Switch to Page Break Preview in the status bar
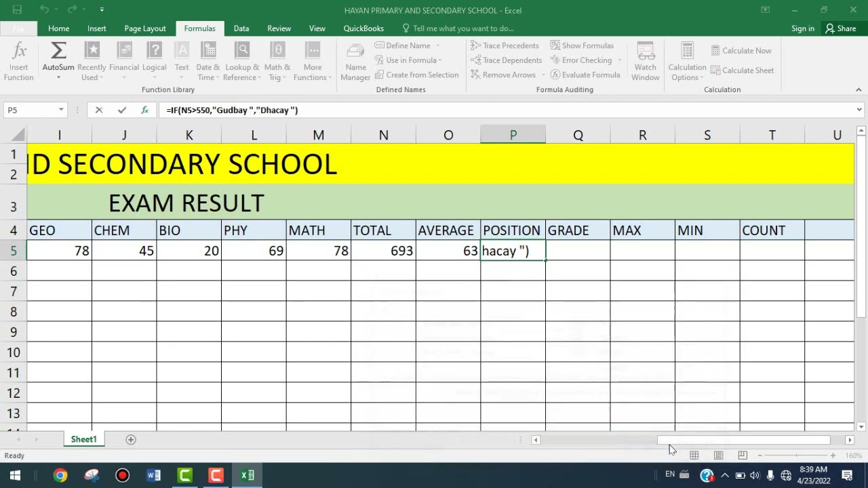This screenshot has height=488, width=868. (743, 455)
